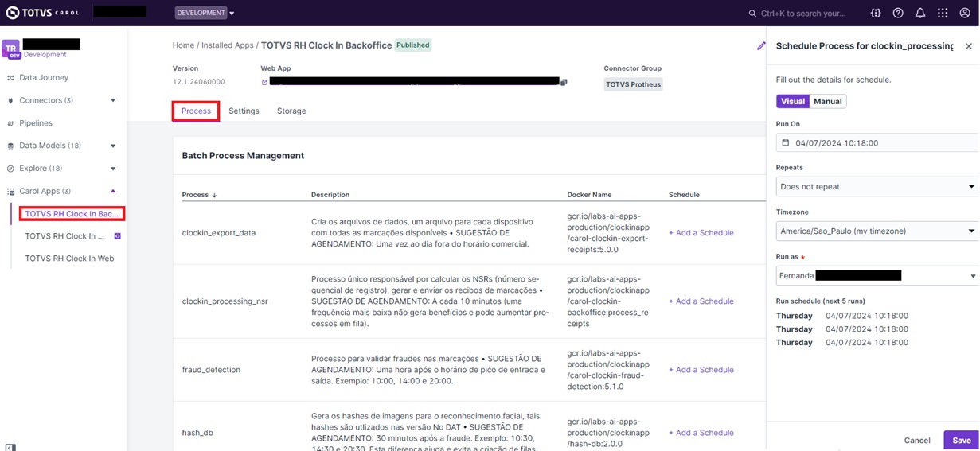Collapse the Carol Apps (3) section arrow
980x451 pixels.
tap(113, 191)
